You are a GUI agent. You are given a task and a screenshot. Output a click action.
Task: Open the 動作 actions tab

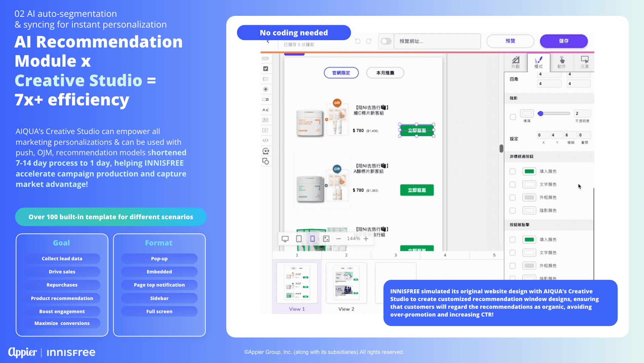pyautogui.click(x=562, y=62)
